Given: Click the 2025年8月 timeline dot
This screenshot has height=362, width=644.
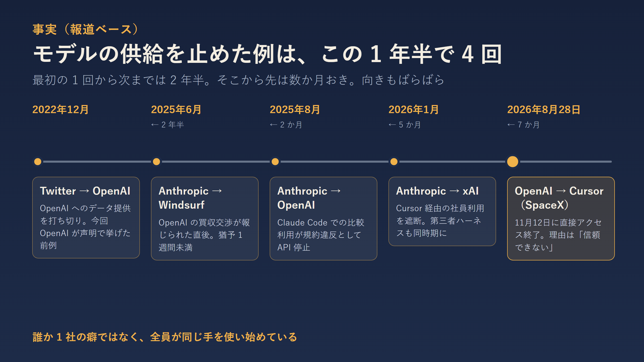Looking at the screenshot, I should [275, 162].
